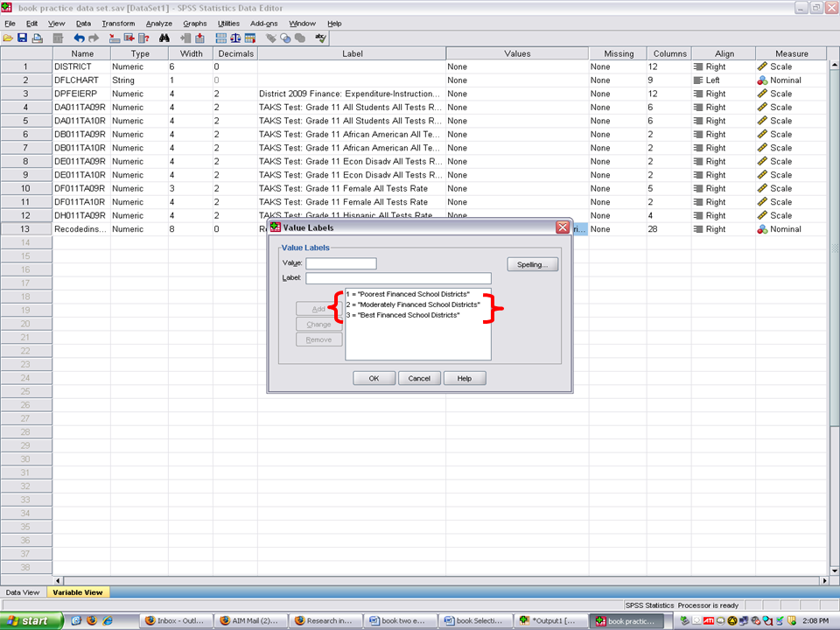Image resolution: width=840 pixels, height=630 pixels.
Task: Click into the Value input field
Action: [340, 263]
